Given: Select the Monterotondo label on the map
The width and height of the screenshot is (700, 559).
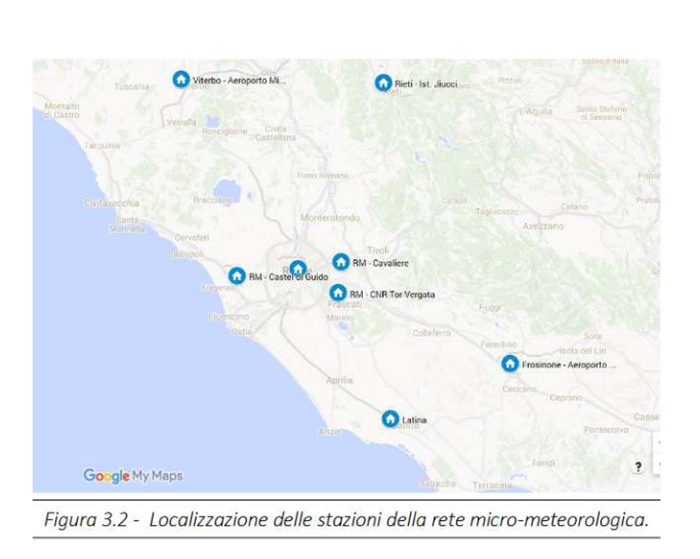Looking at the screenshot, I should [330, 217].
